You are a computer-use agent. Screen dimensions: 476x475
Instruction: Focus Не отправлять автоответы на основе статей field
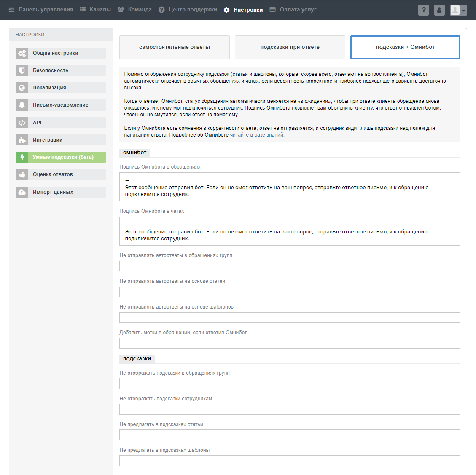pyautogui.click(x=290, y=292)
